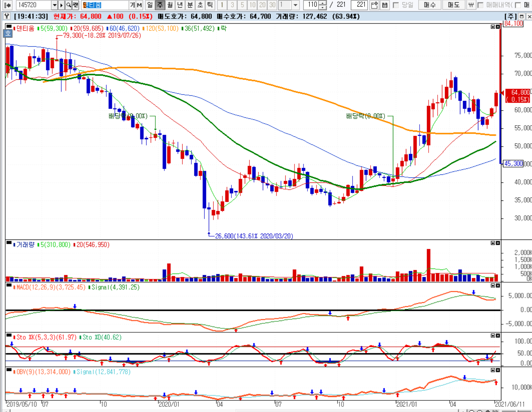The height and width of the screenshot is (412, 532).
Task: Increase candle count with the up stepper
Action: 323,3
